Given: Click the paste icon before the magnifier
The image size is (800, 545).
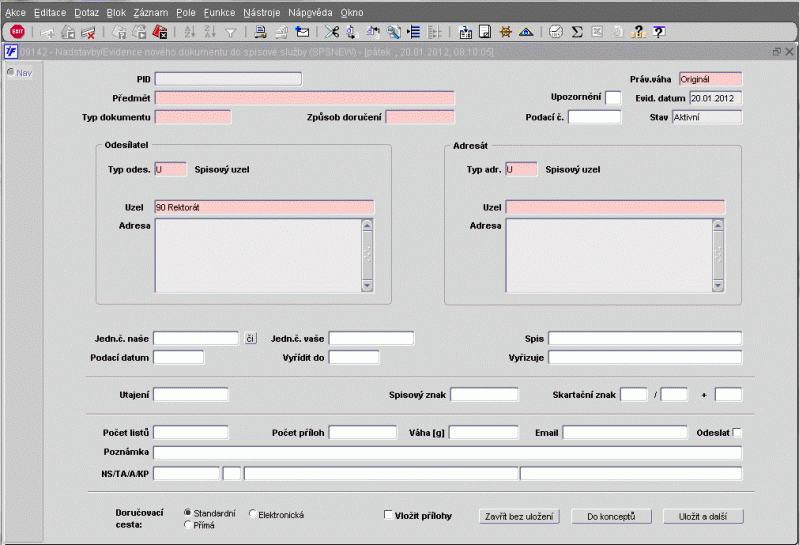Looking at the screenshot, I should pyautogui.click(x=372, y=32).
